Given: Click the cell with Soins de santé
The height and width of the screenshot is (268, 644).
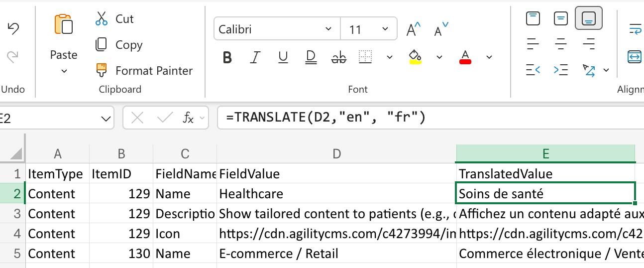Looking at the screenshot, I should [546, 194].
